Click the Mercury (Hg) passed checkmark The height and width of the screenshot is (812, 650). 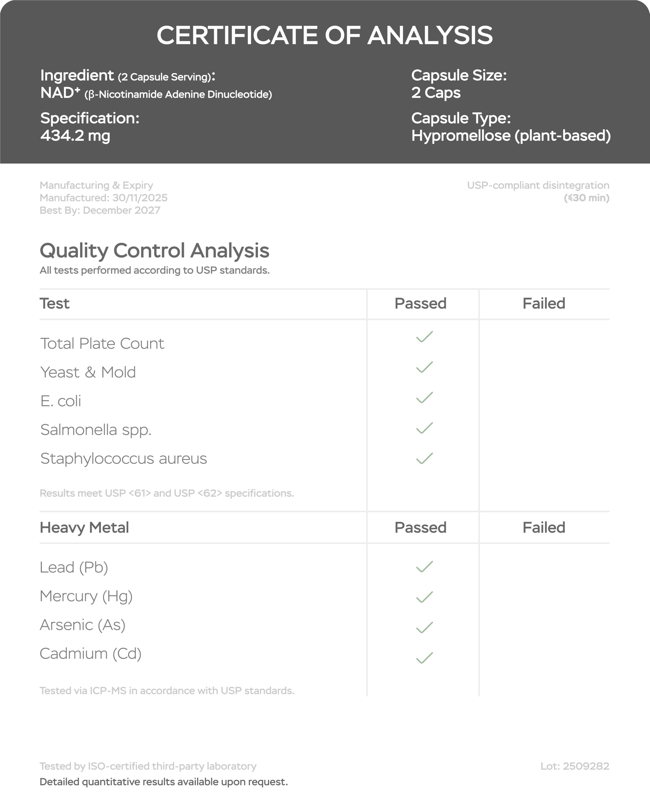(x=424, y=597)
